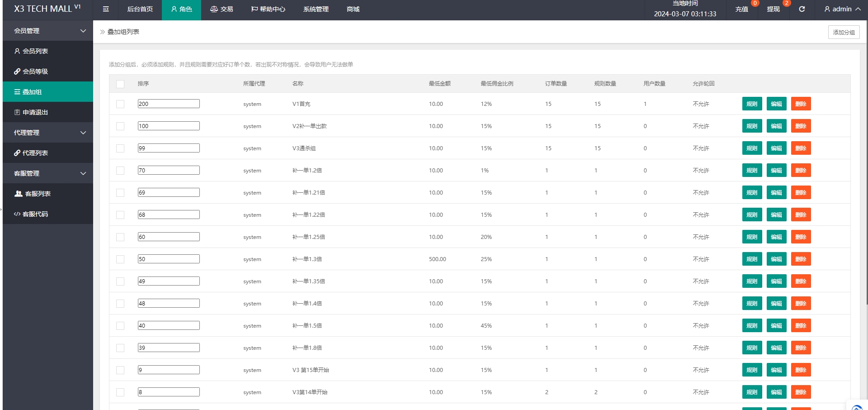Viewport: 868px width, 410px height.
Task: Click the 添加分组 button
Action: click(x=844, y=32)
